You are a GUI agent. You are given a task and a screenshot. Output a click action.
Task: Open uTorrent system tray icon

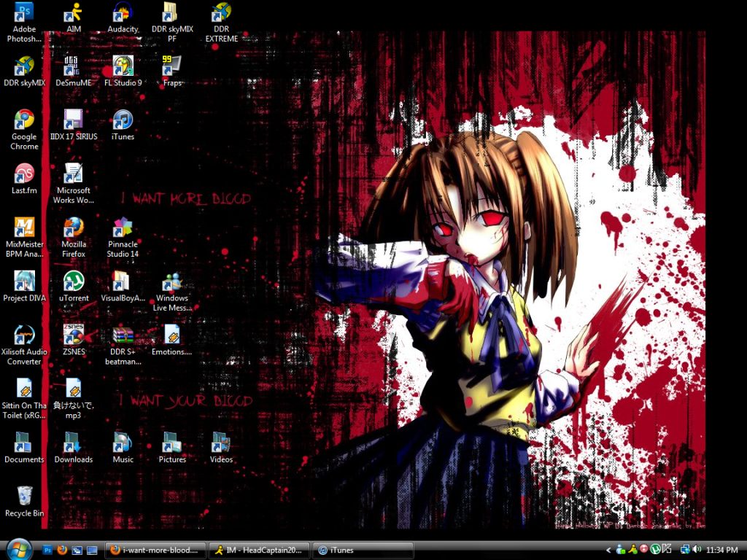point(656,550)
